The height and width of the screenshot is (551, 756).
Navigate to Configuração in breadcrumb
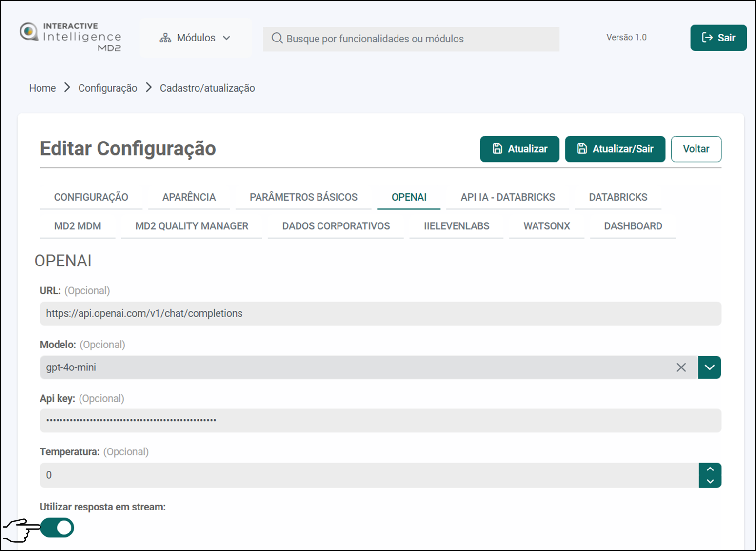[108, 88]
